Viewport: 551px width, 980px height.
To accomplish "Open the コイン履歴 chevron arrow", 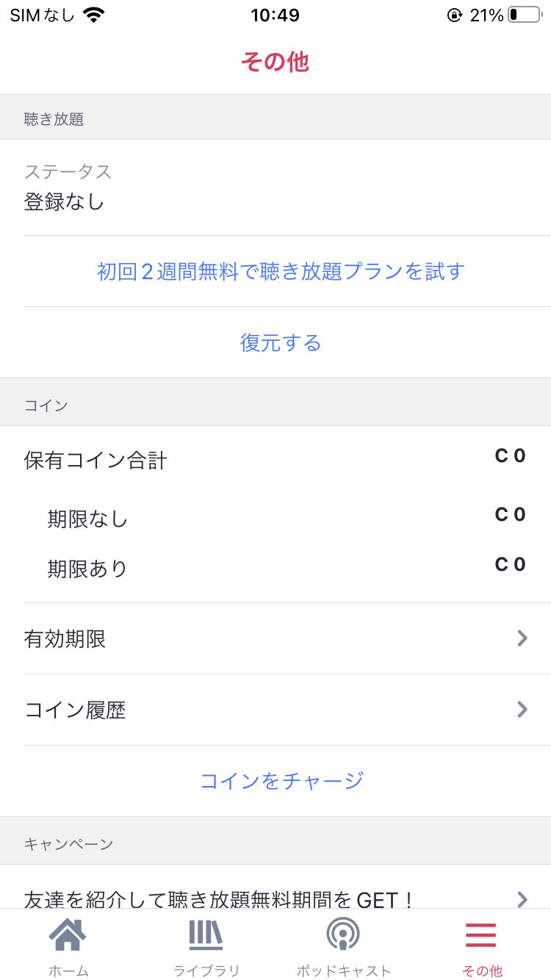I will [x=522, y=709].
